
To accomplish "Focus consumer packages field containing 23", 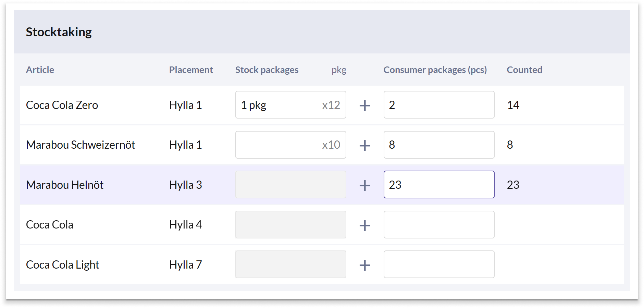I will point(439,185).
